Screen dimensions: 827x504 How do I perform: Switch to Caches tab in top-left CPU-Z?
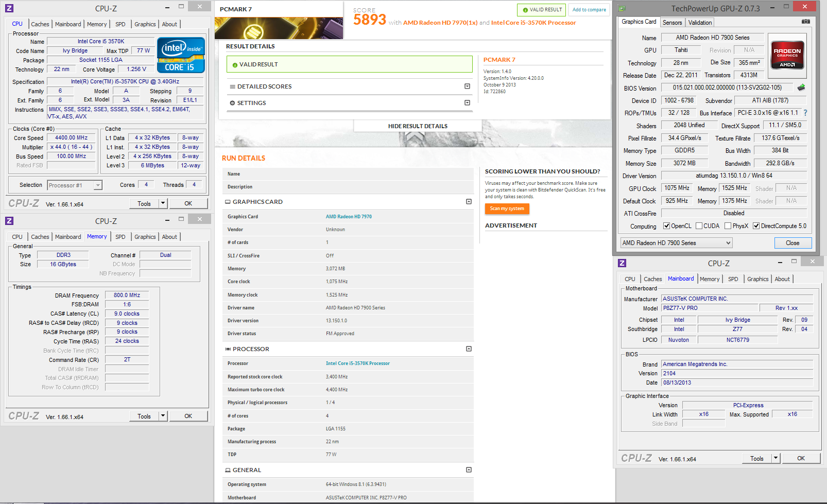point(40,24)
